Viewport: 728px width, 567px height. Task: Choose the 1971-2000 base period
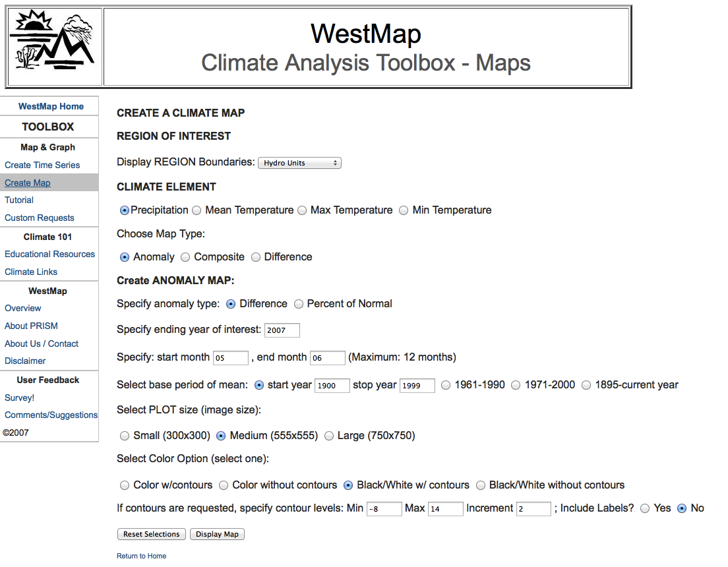516,385
